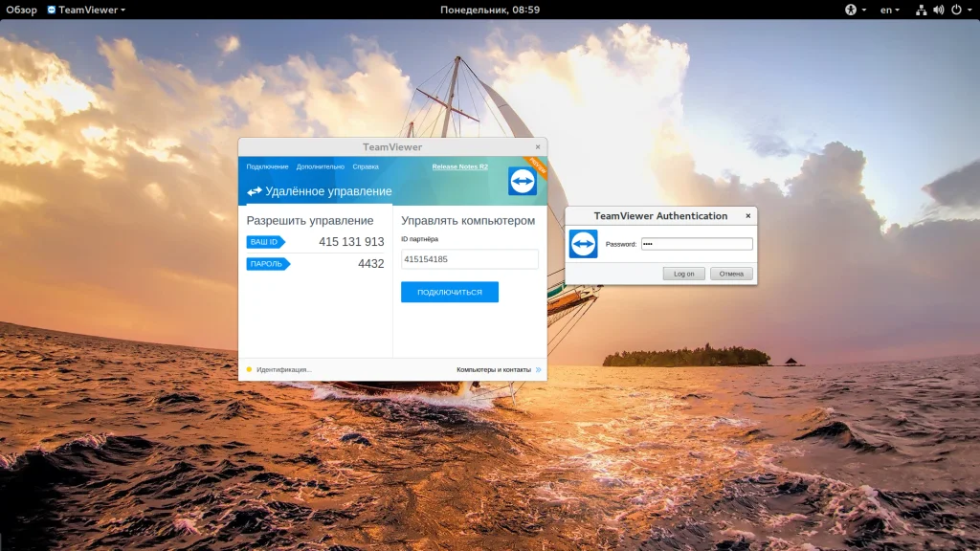Click the network icon in system tray
The height and width of the screenshot is (551, 980).
click(921, 10)
